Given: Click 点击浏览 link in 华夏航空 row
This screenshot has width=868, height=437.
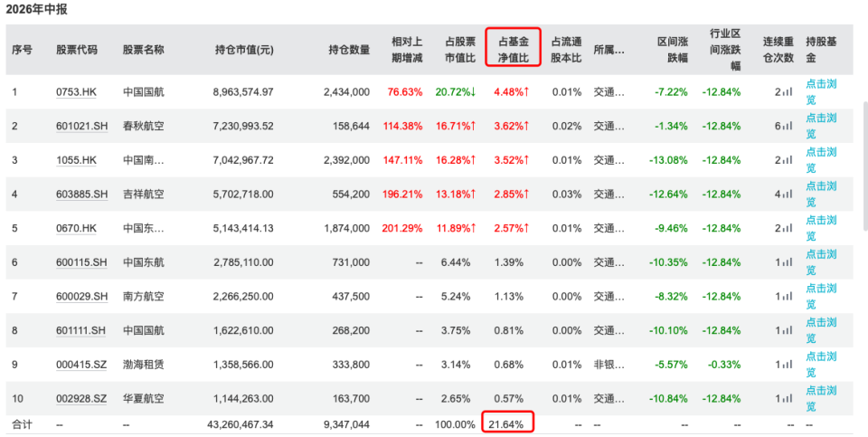Looking at the screenshot, I should point(821,399).
